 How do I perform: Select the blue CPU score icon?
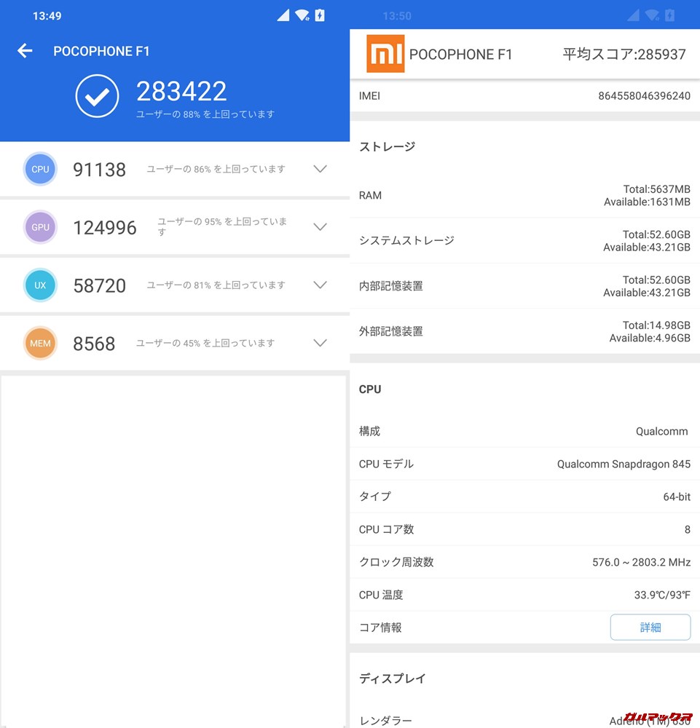pos(40,169)
